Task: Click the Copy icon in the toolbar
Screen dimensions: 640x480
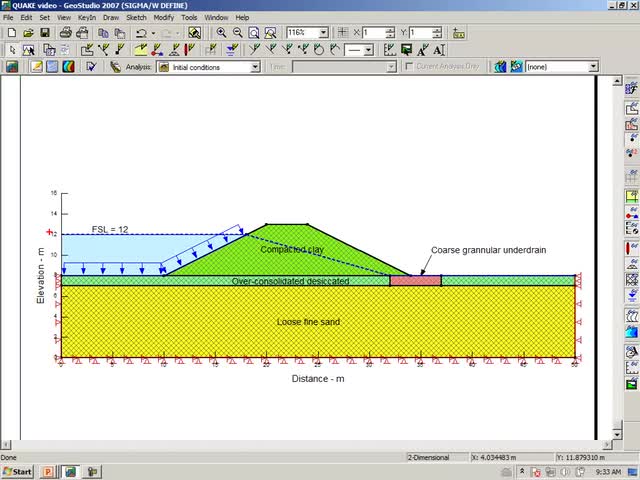Action: [x=103, y=33]
